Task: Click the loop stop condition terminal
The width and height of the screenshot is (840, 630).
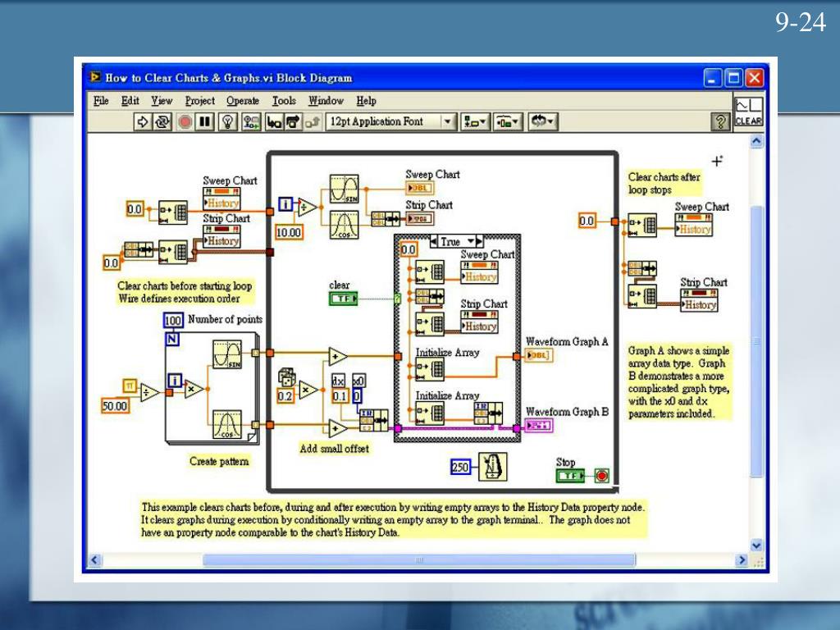Action: pos(602,476)
